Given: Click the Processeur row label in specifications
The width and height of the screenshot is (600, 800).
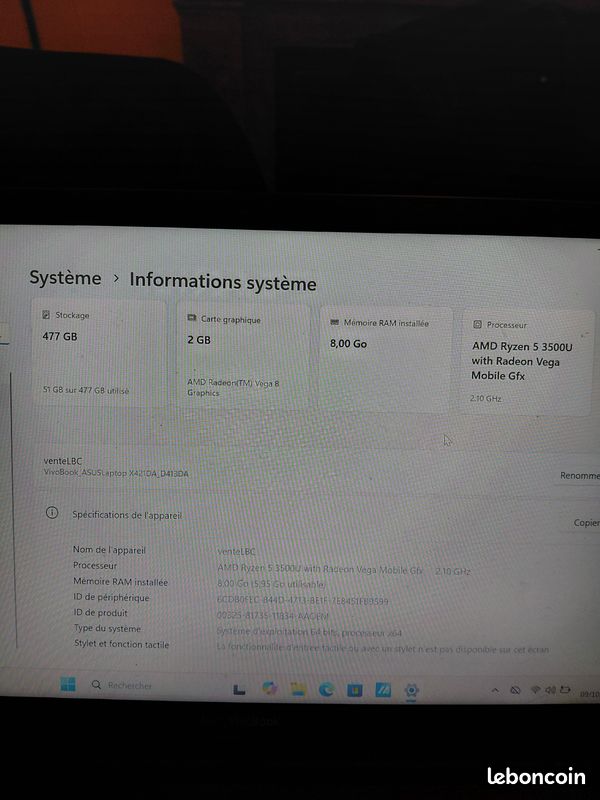Looking at the screenshot, I should click(x=95, y=565).
